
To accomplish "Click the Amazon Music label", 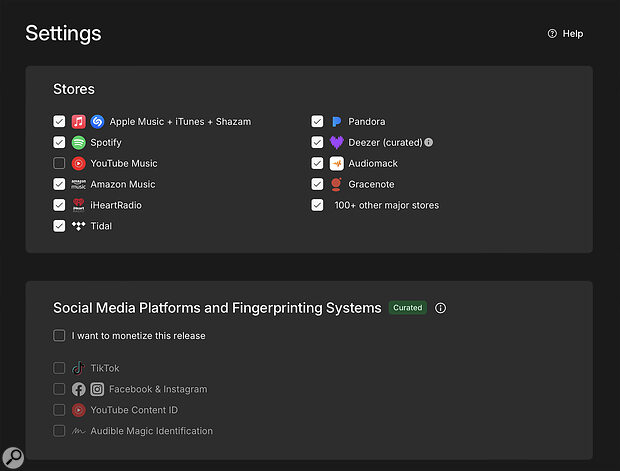I will [x=123, y=184].
